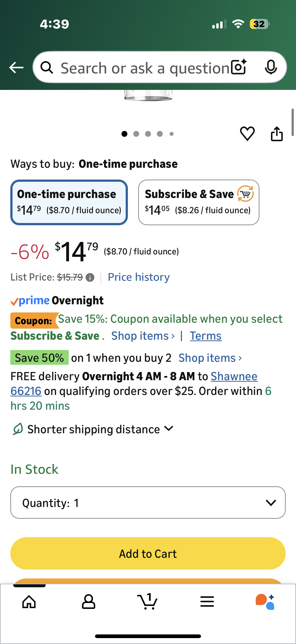Expand Shorter shipping distance details
The height and width of the screenshot is (644, 296).
coord(94,429)
